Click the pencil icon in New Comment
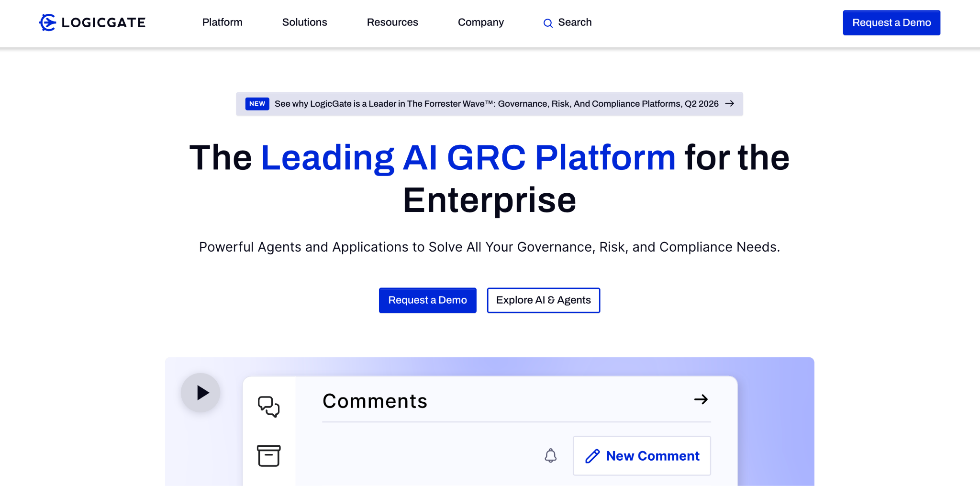Viewport: 980px width, 486px height. 592,456
